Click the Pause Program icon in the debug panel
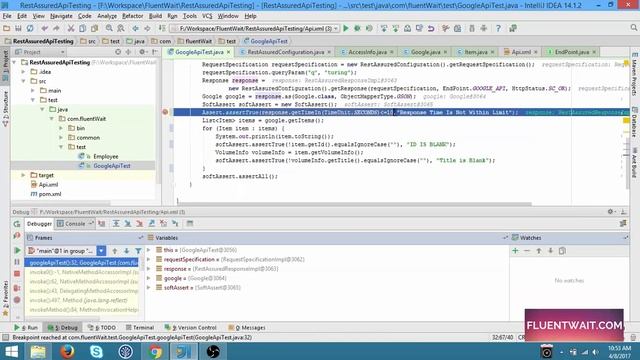Viewport: 640px width, 360px height. [x=17, y=262]
